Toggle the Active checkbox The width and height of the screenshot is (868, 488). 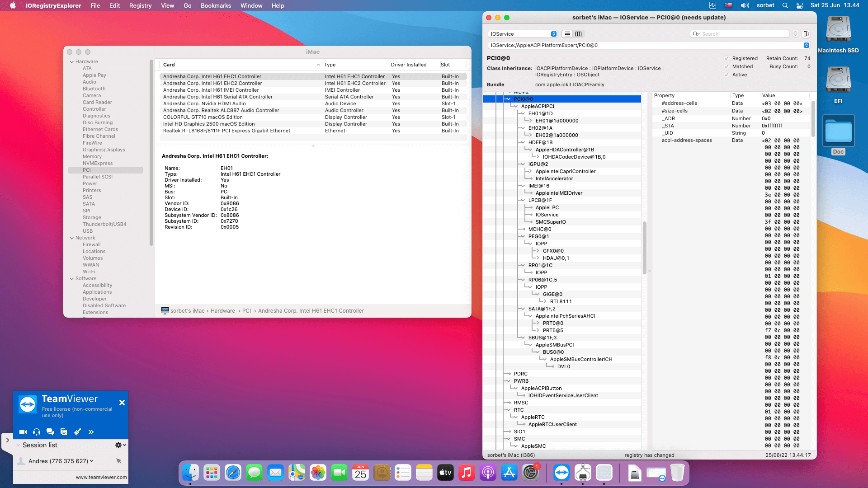coord(726,75)
